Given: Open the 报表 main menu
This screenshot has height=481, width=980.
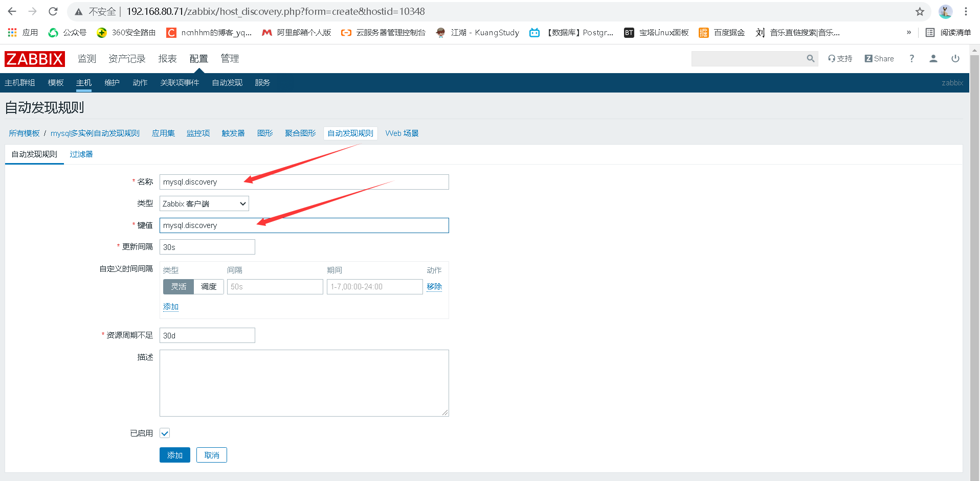Looking at the screenshot, I should (x=167, y=59).
